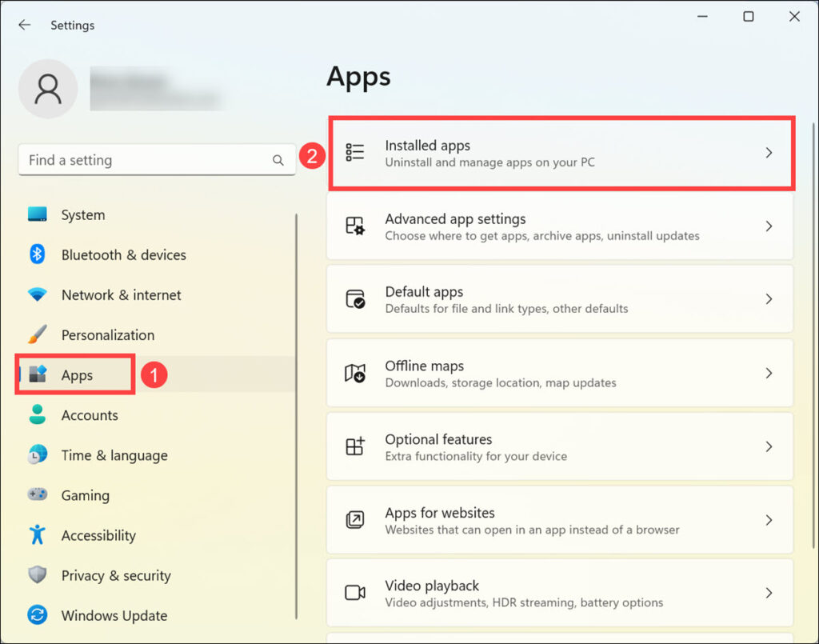Click the Bluetooth & devices sidebar icon

[x=38, y=254]
